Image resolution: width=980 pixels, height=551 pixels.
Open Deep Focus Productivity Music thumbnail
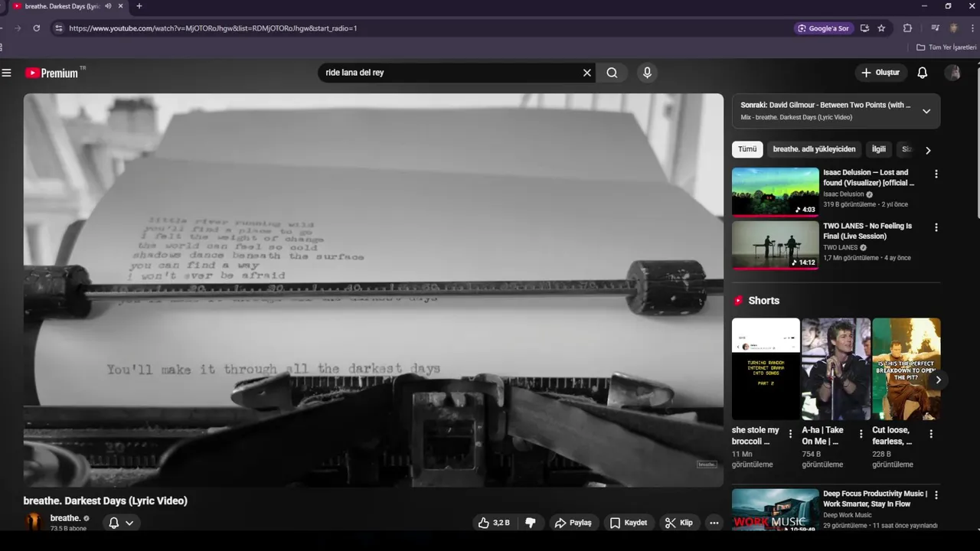pyautogui.click(x=776, y=510)
